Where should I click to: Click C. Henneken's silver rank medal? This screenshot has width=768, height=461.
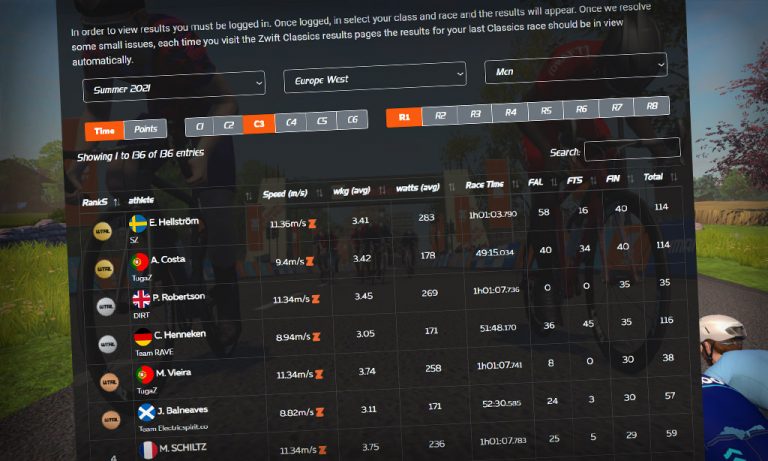(x=107, y=344)
